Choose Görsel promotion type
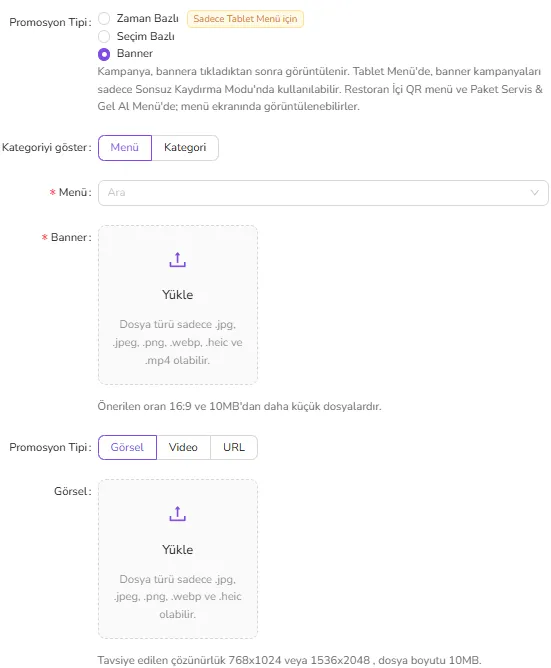This screenshot has width=551, height=668. point(127,447)
